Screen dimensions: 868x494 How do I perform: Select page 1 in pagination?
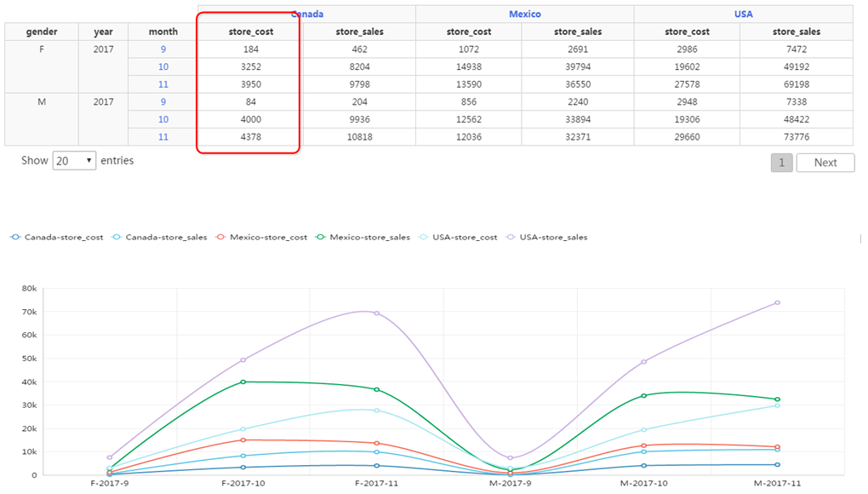tap(781, 163)
